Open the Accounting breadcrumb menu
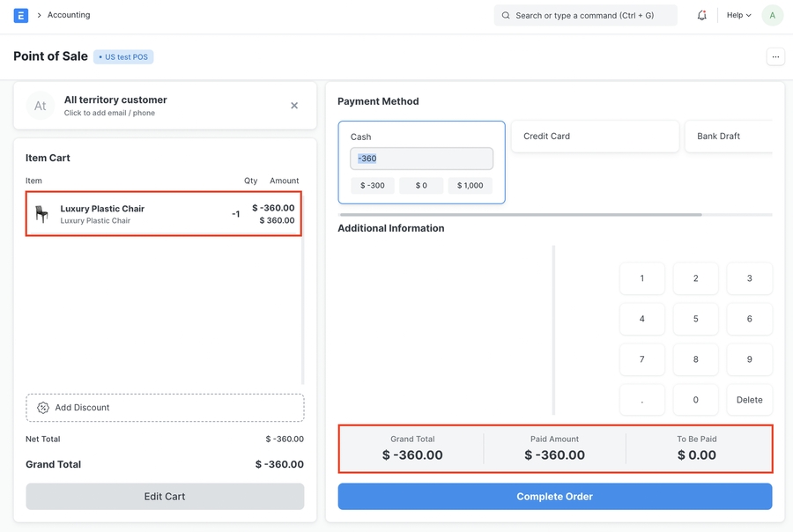This screenshot has height=532, width=793. click(68, 14)
